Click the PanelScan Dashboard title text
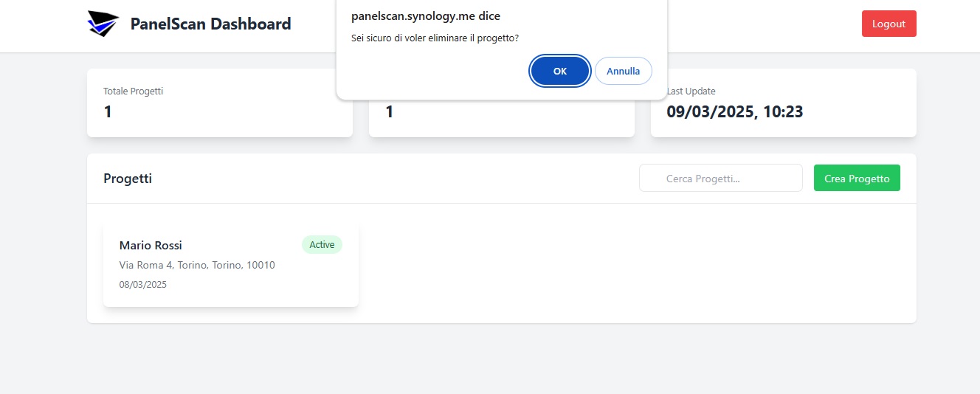980x394 pixels. pos(210,24)
